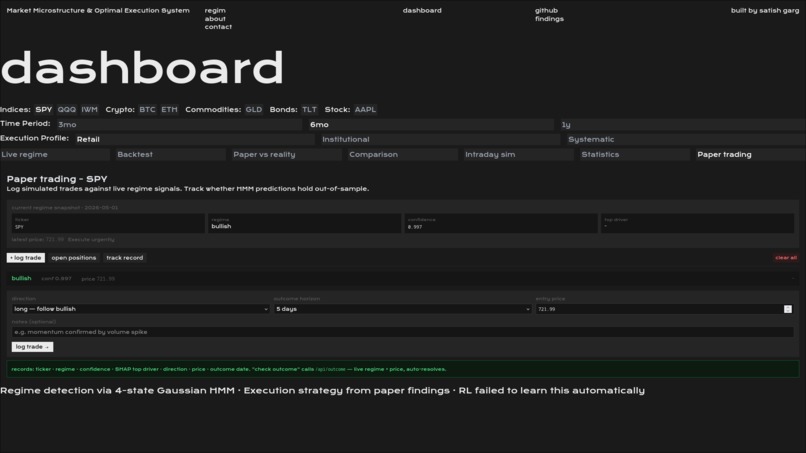The height and width of the screenshot is (453, 806).
Task: Click the regime bullish snapshot cell
Action: point(304,223)
